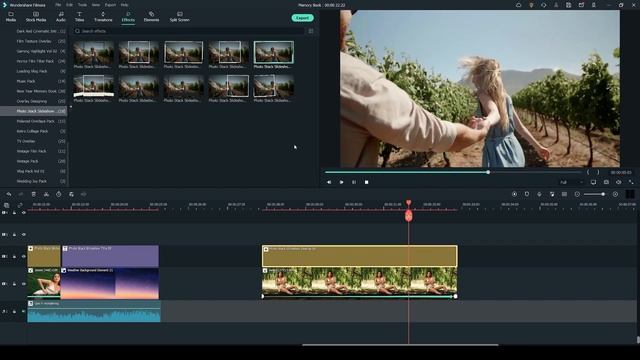Viewport: 640px width, 360px height.
Task: Click the keyframe grid icon in timeline toolbar
Action: pyautogui.click(x=564, y=194)
